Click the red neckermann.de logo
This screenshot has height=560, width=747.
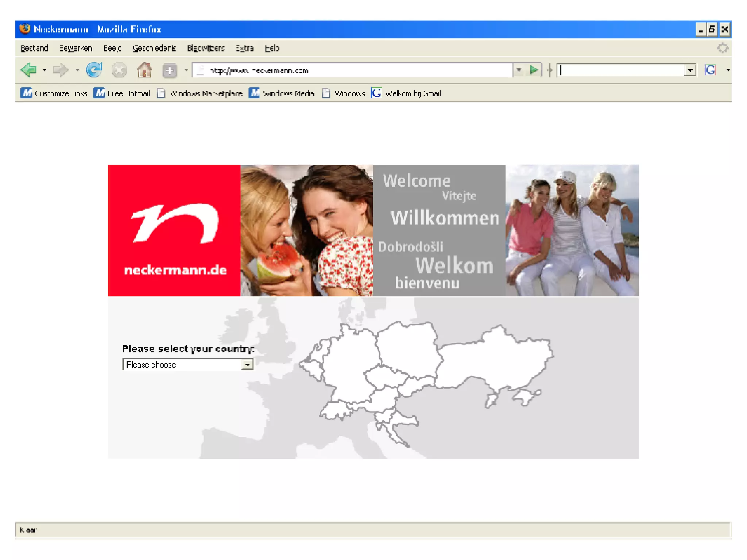(174, 230)
